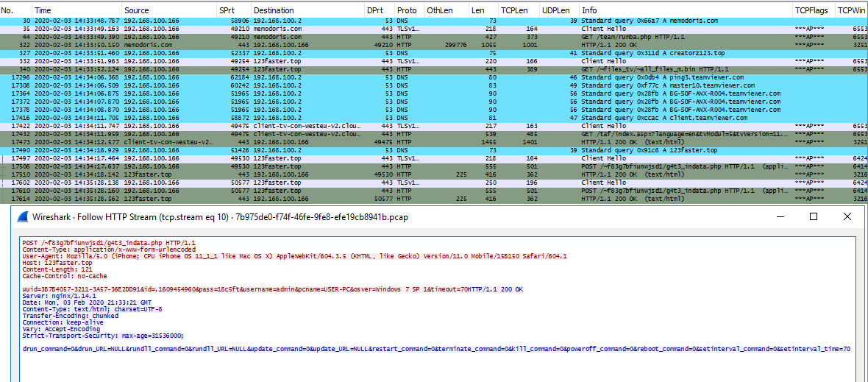Image resolution: width=868 pixels, height=382 pixels.
Task: Sort packet list by the No. column header
Action: [x=16, y=10]
